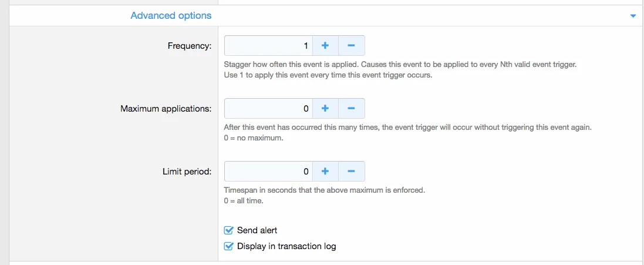The width and height of the screenshot is (644, 265).
Task: Collapse the section using the blue arrow
Action: click(633, 16)
